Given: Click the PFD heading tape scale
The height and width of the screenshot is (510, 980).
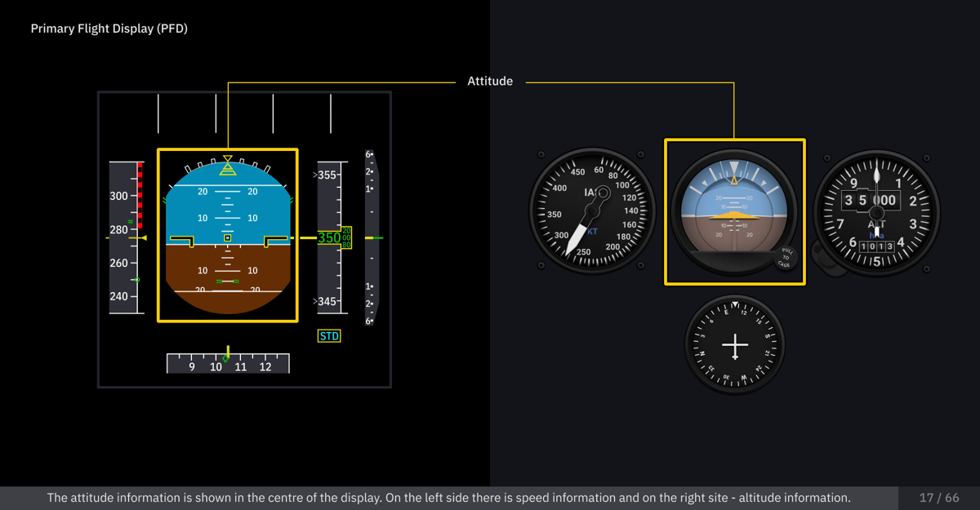Looking at the screenshot, I should pos(228,364).
